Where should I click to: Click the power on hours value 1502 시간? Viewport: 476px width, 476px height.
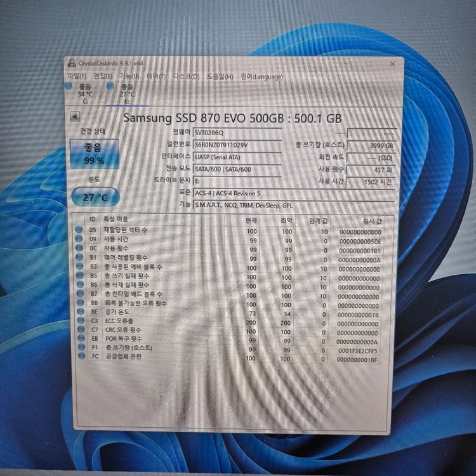(371, 182)
